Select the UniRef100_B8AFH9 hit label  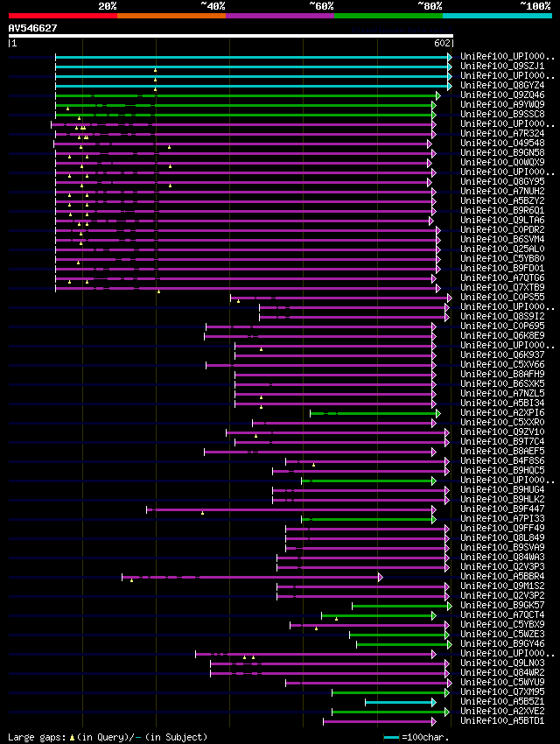tap(502, 375)
